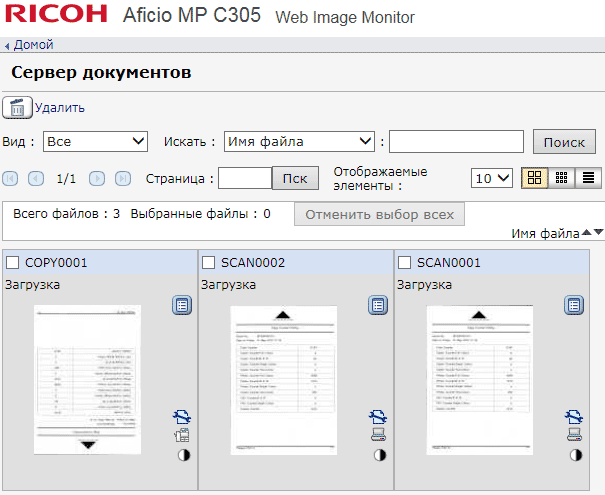
Task: Go to last page navigation icon
Action: pos(123,179)
